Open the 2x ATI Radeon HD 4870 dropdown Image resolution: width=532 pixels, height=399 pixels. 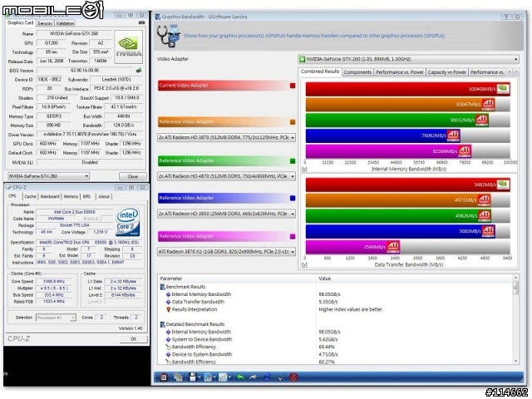click(x=226, y=176)
